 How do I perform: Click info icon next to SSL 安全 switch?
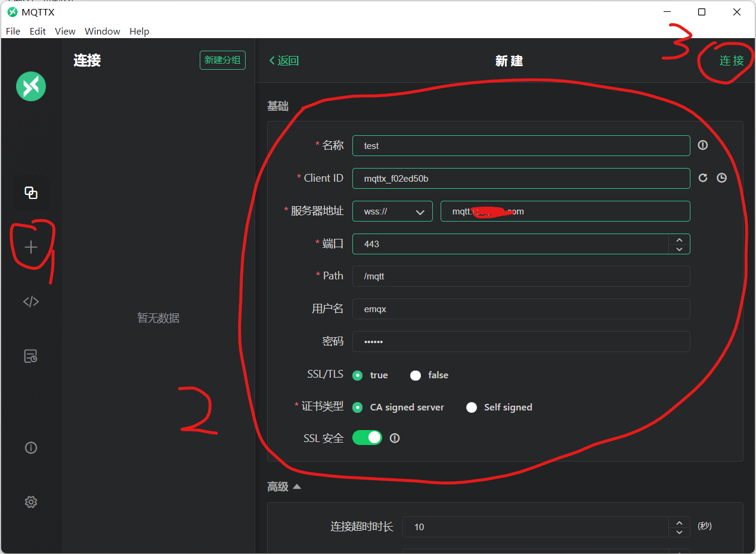tap(395, 438)
